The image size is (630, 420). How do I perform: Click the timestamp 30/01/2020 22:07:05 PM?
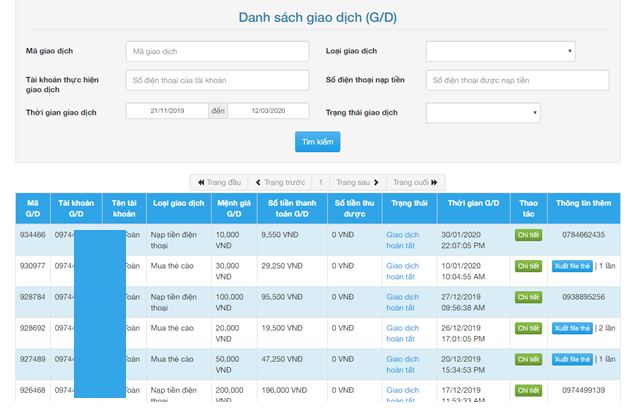click(463, 240)
